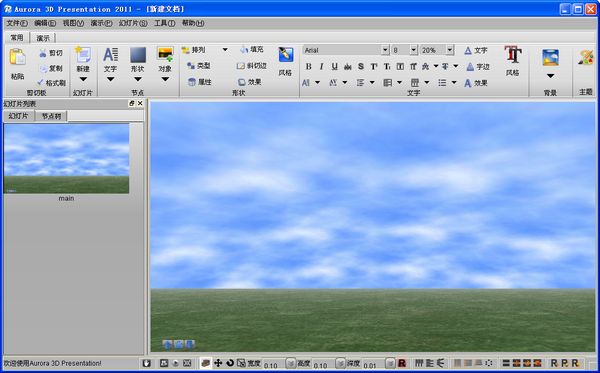Click the red R reset icon
The height and width of the screenshot is (373, 600).
(x=402, y=363)
